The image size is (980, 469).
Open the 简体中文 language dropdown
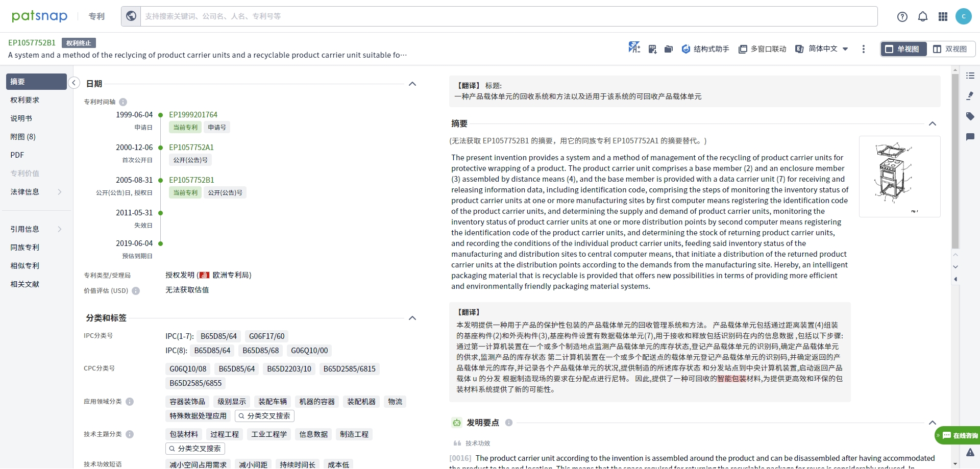click(x=822, y=49)
